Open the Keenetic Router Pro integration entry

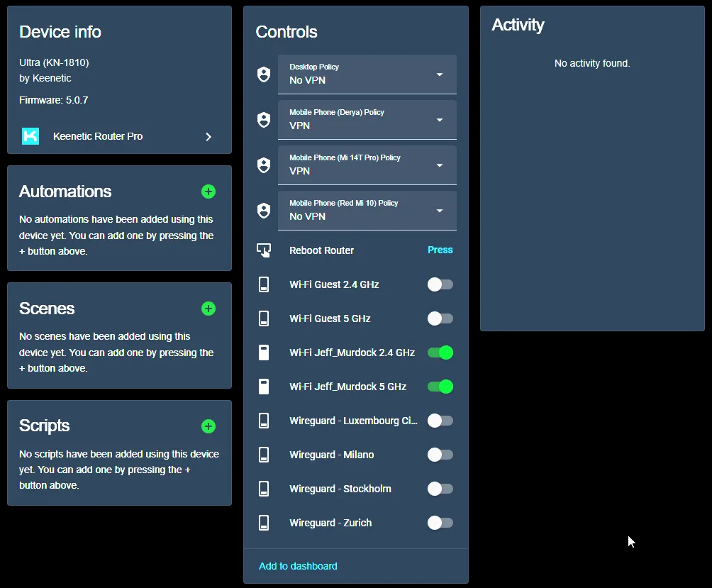[x=119, y=136]
